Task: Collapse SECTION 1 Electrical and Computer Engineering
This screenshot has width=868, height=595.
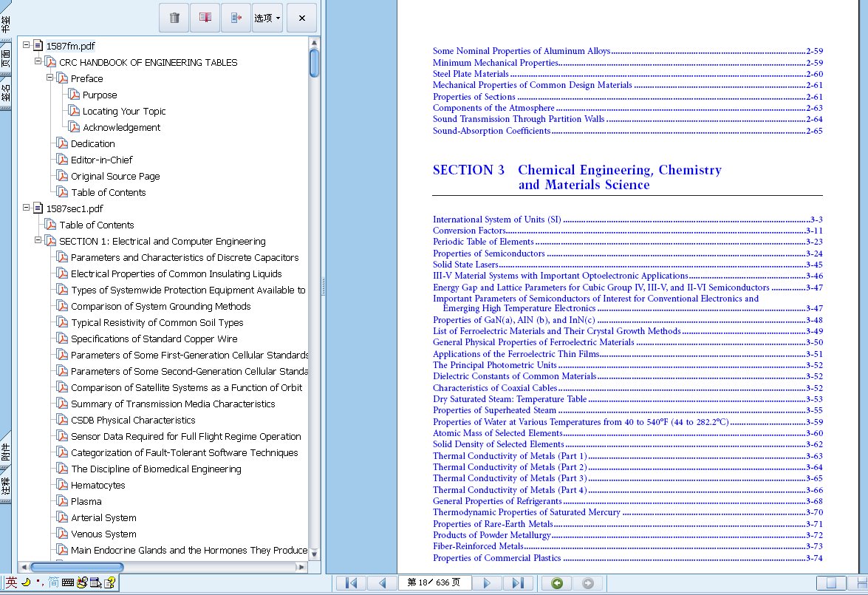Action: click(x=38, y=240)
